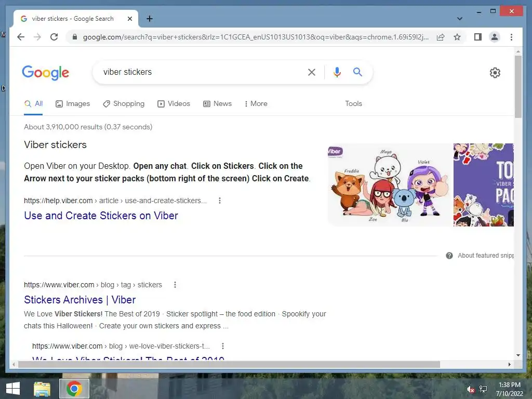Switch to the Shopping tab
The image size is (532, 399).
124,103
